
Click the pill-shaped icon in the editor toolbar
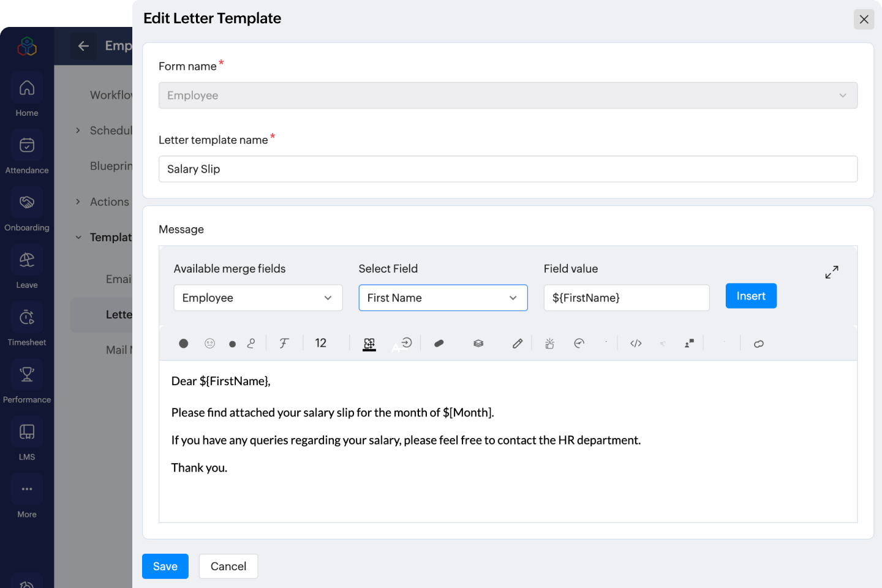point(439,344)
